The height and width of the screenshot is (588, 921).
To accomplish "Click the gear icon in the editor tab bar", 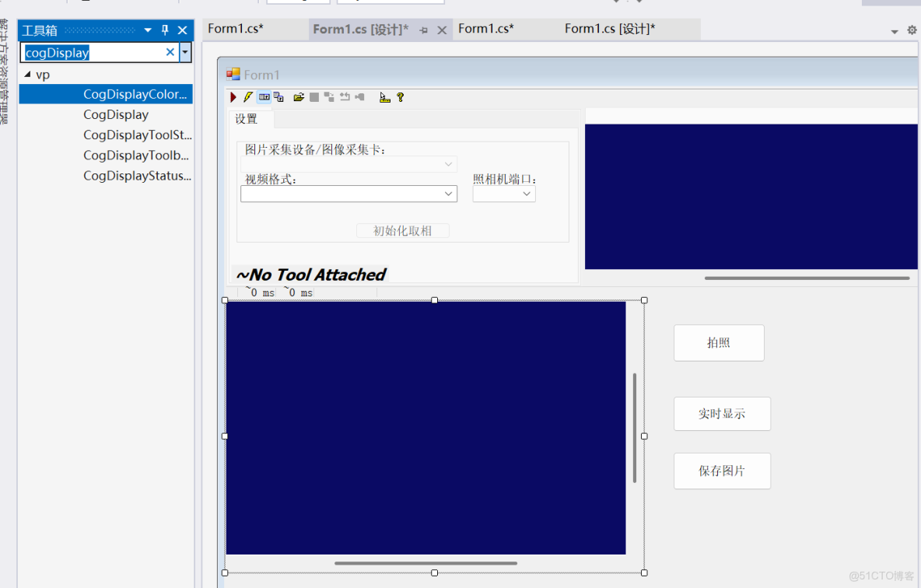I will (x=910, y=28).
